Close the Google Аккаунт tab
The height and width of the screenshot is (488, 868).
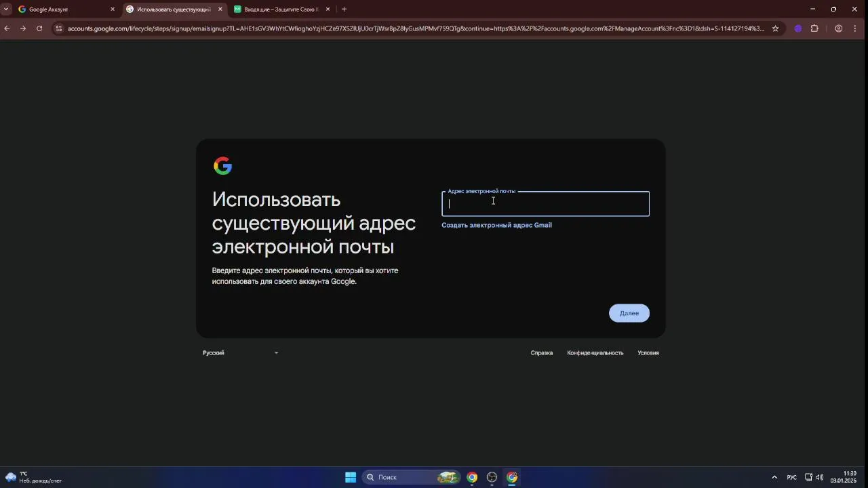point(113,9)
